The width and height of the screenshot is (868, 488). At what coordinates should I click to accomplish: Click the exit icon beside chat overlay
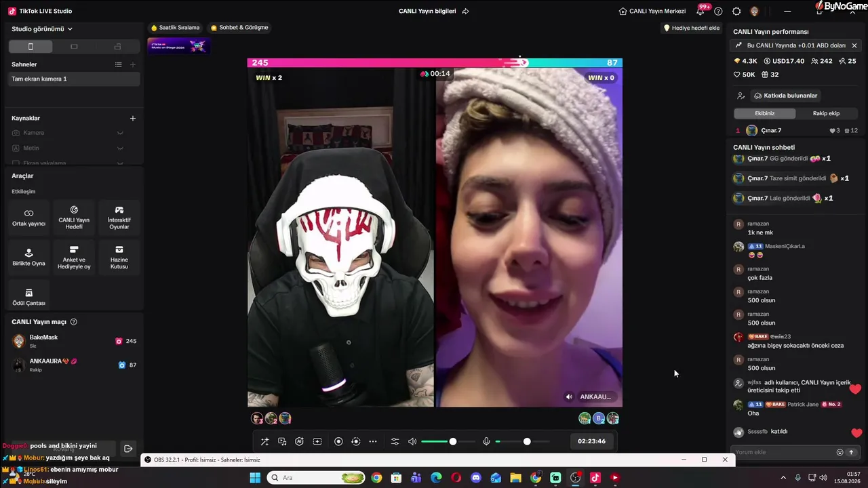point(128,448)
